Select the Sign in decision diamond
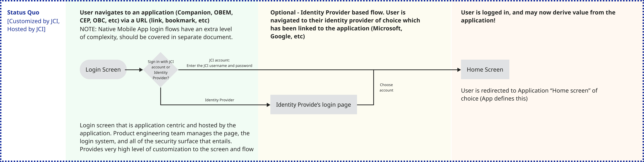This screenshot has width=644, height=162. click(x=161, y=70)
